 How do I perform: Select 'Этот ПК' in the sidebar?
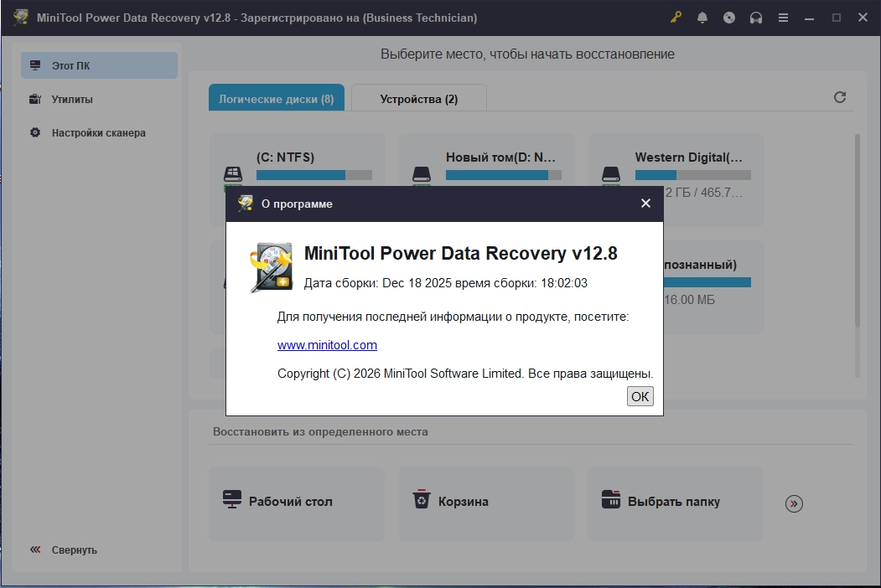(100, 65)
